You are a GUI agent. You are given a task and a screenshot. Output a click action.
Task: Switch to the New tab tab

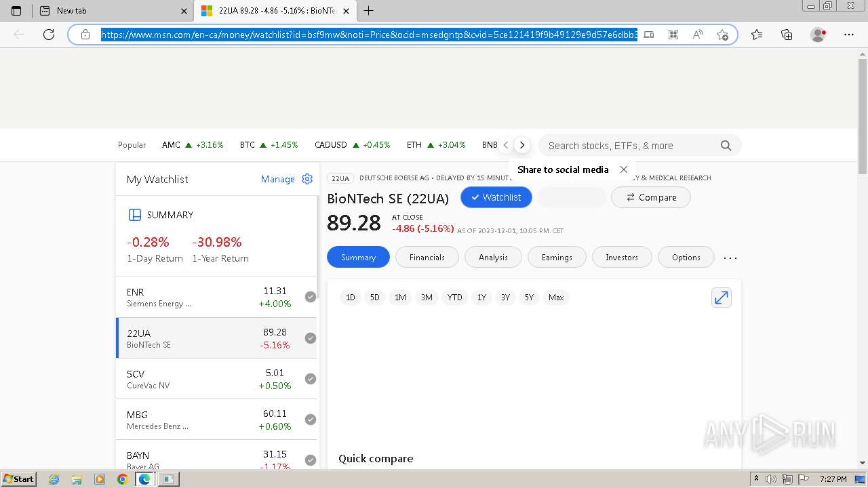(113, 11)
